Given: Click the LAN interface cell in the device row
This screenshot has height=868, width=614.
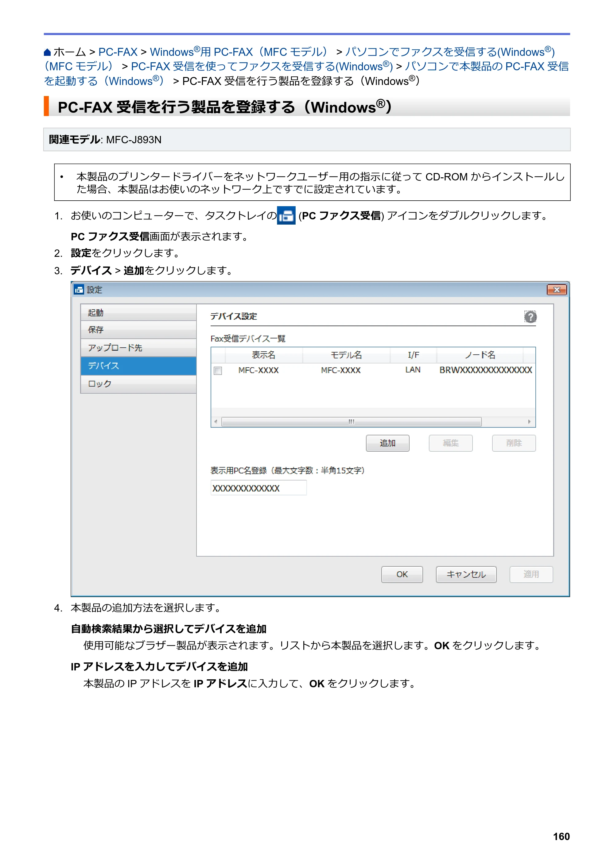Looking at the screenshot, I should tap(413, 370).
